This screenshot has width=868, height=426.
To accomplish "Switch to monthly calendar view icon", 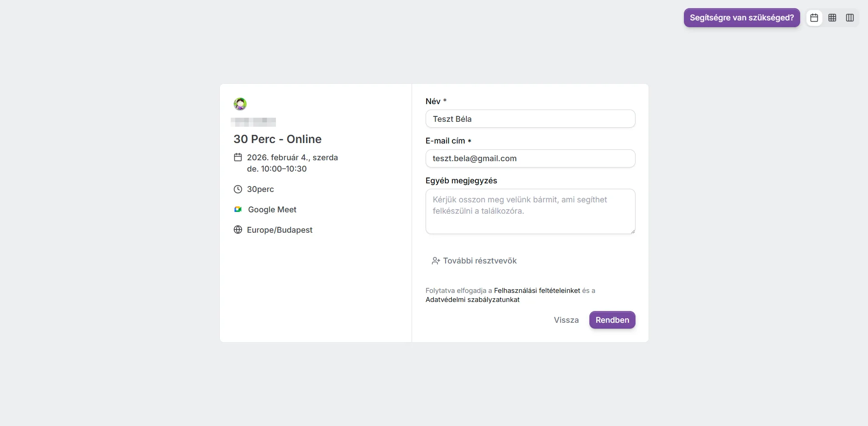I will point(814,18).
